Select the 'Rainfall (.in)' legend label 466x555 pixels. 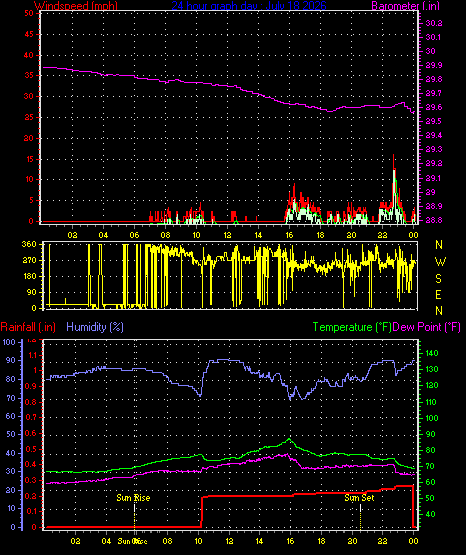tap(28, 327)
